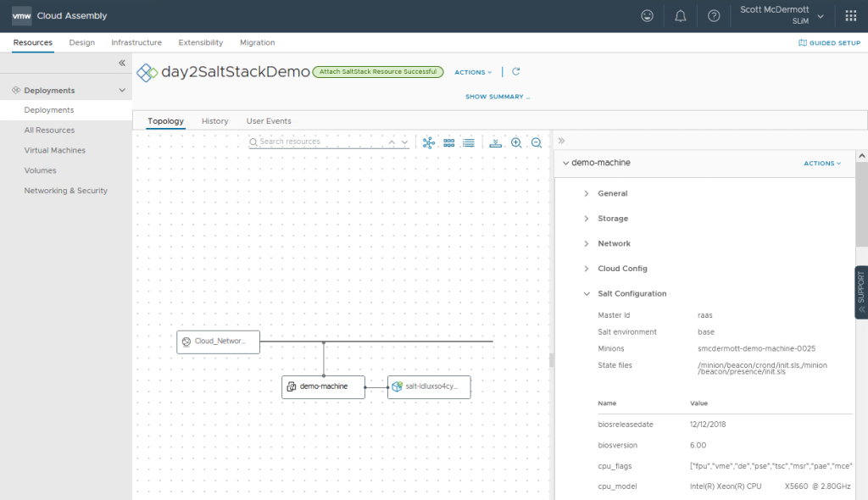The width and height of the screenshot is (868, 500).
Task: Open the History tab
Action: [214, 121]
